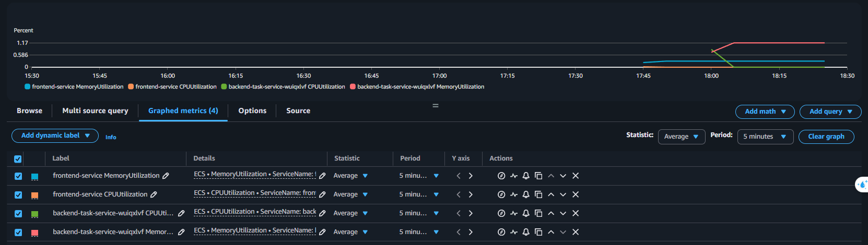The height and width of the screenshot is (245, 868).
Task: Click the Clear graph button
Action: (826, 137)
